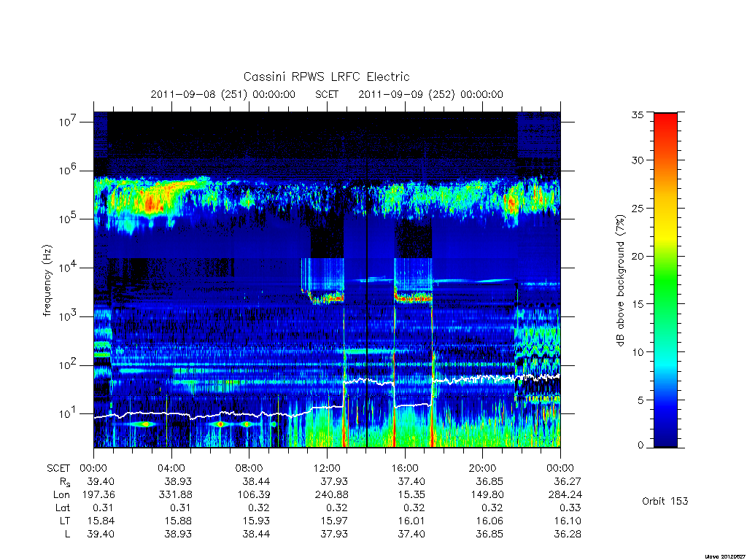Click the green middle of the color bar
The height and width of the screenshot is (560, 747).
[665, 281]
